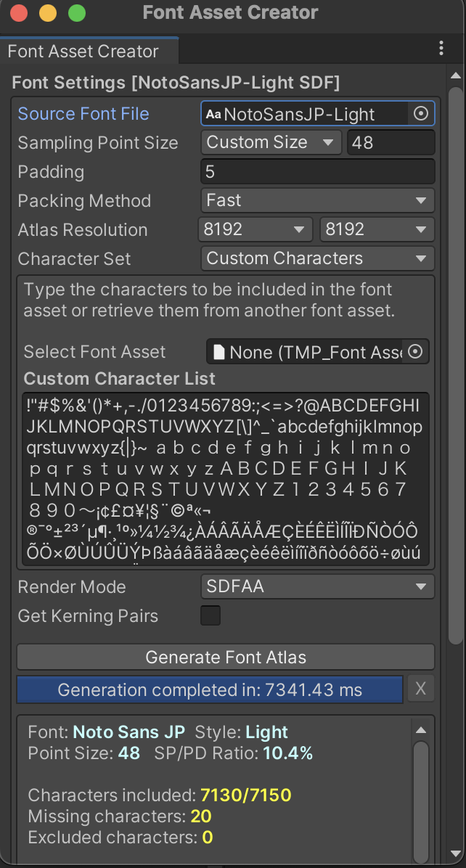The image size is (466, 868).
Task: Click into the Padding input field
Action: pyautogui.click(x=318, y=171)
